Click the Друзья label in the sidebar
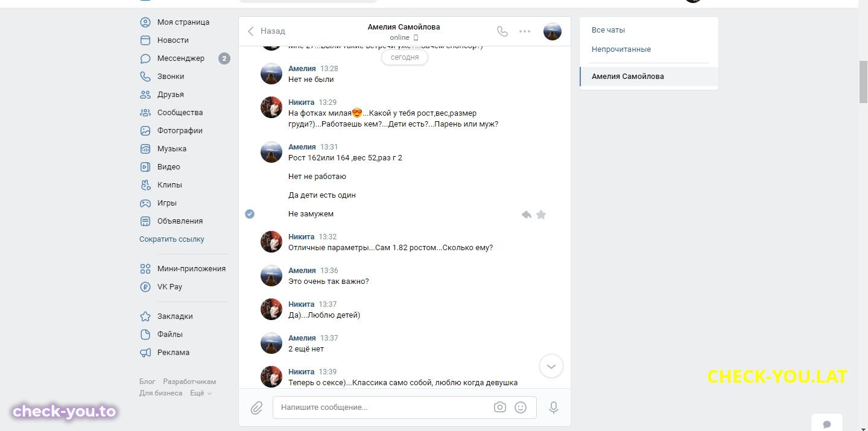The height and width of the screenshot is (431, 868). pyautogui.click(x=171, y=95)
